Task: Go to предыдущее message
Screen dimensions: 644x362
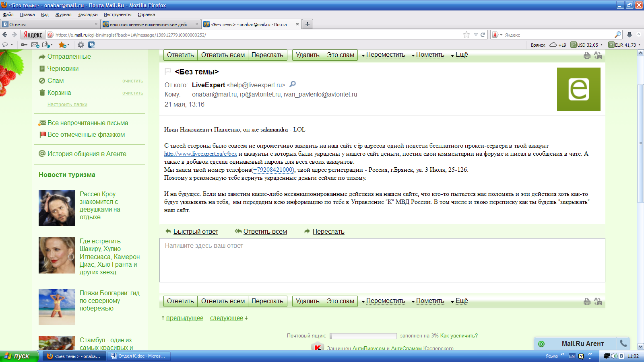Action: (x=185, y=318)
